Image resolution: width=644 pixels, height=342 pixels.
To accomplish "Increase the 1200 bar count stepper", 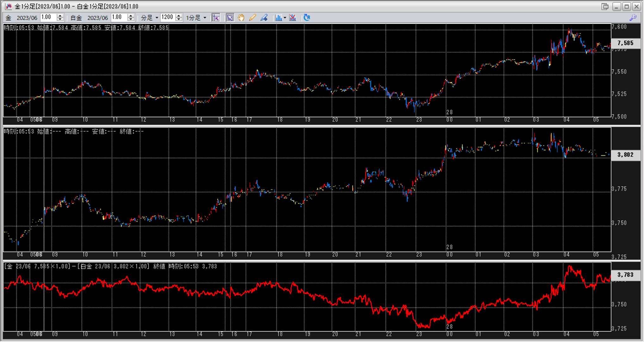I will (179, 16).
